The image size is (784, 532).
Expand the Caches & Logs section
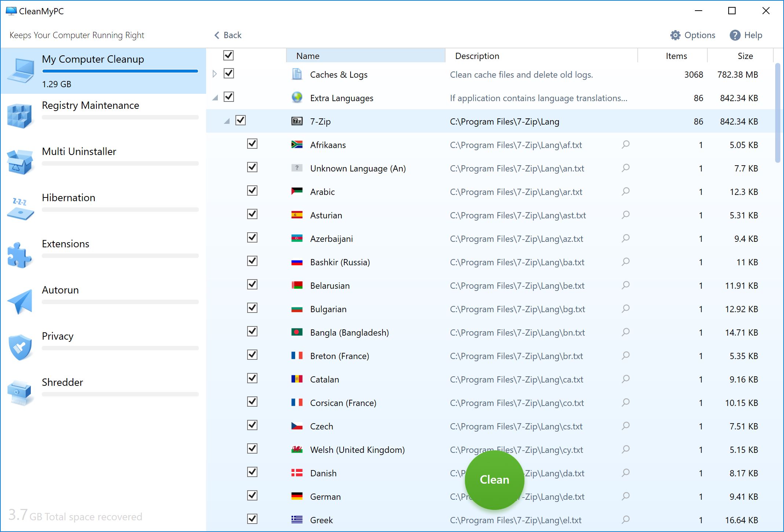coord(215,74)
